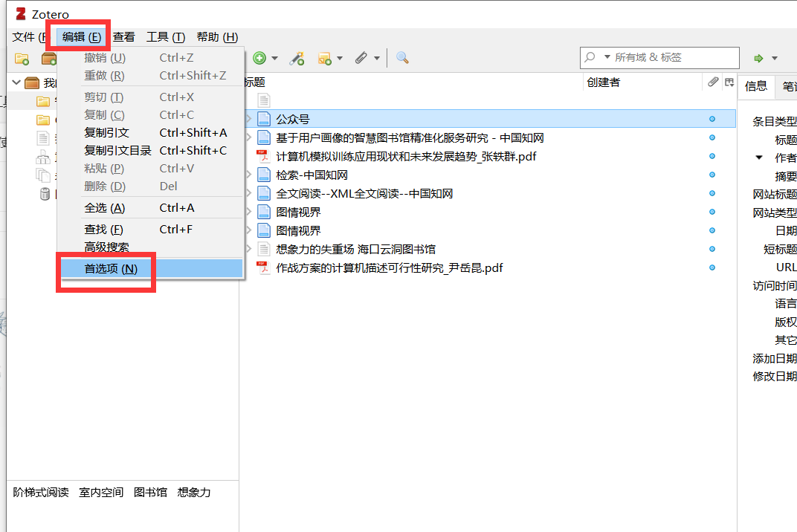
Task: Open the attachment dropdown arrow
Action: 377,58
